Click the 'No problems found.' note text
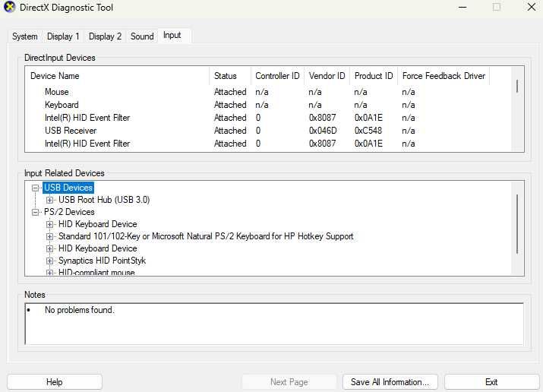The height and width of the screenshot is (392, 543). (79, 310)
